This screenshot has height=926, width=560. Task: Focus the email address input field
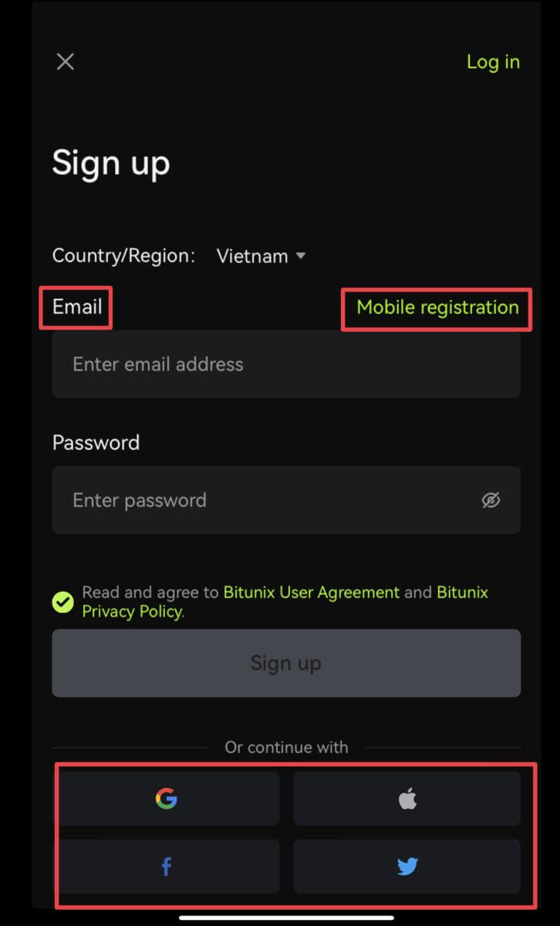coord(286,363)
